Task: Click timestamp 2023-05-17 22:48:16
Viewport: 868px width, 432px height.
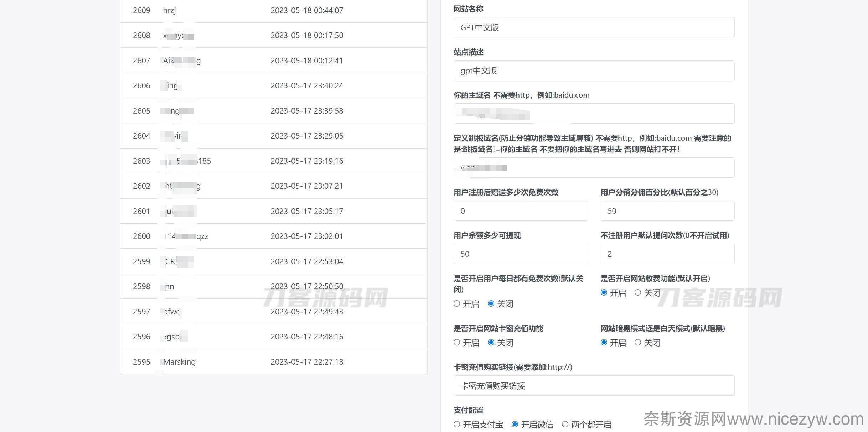Action: (x=307, y=337)
